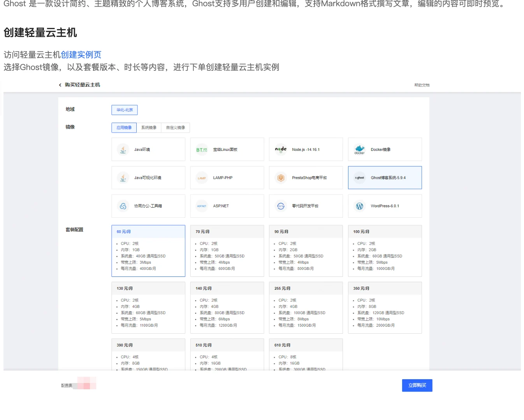Image resolution: width=524 pixels, height=420 pixels.
Task: Click the 地域 section label
Action: [x=70, y=109]
